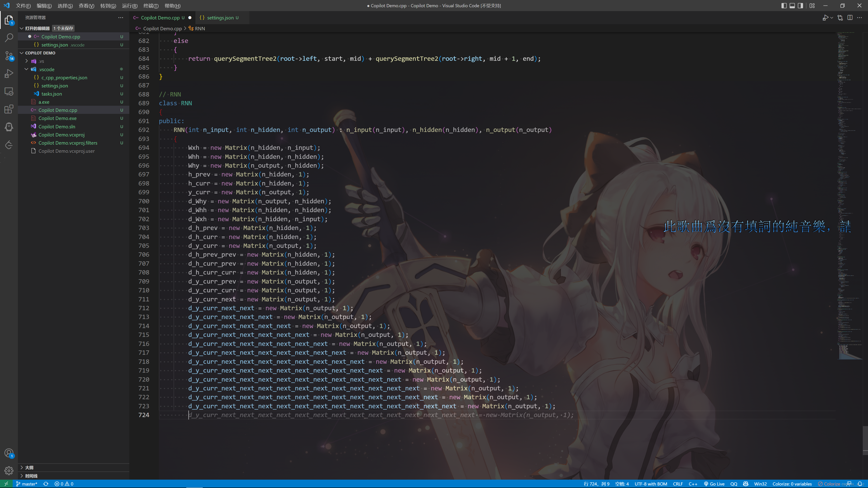Open the Run and Debug view
868x488 pixels.
point(9,73)
